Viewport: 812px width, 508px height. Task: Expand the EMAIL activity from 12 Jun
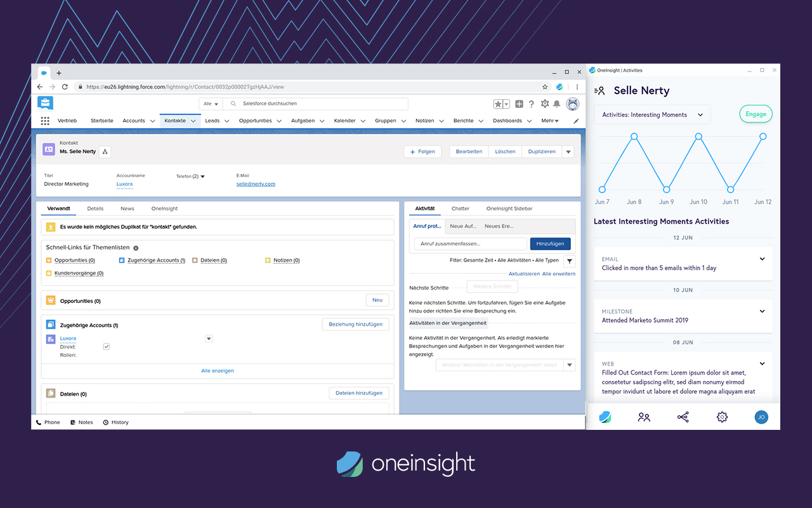pos(763,258)
